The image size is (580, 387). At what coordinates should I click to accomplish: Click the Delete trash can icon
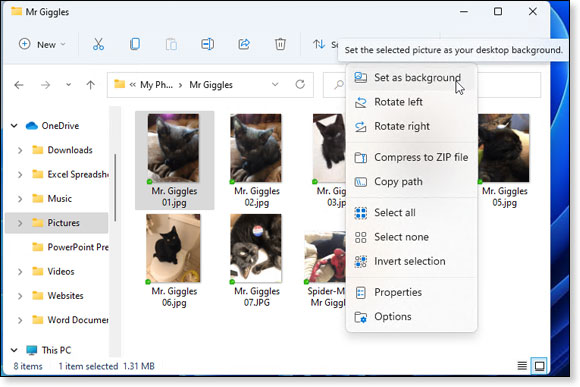tap(280, 44)
